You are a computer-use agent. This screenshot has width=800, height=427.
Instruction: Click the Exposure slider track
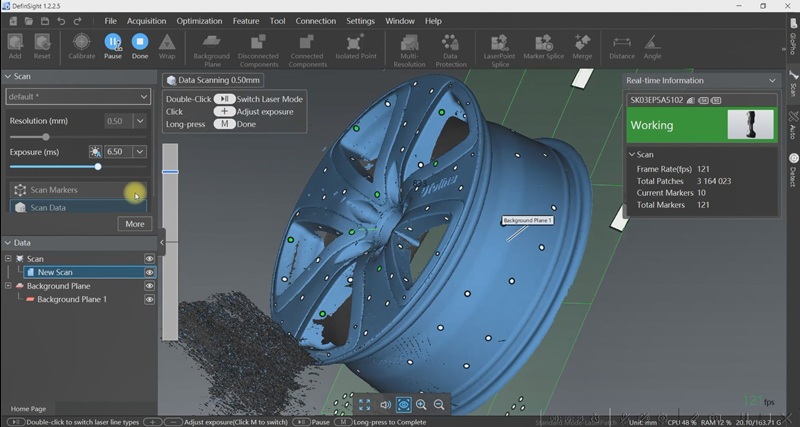60,167
